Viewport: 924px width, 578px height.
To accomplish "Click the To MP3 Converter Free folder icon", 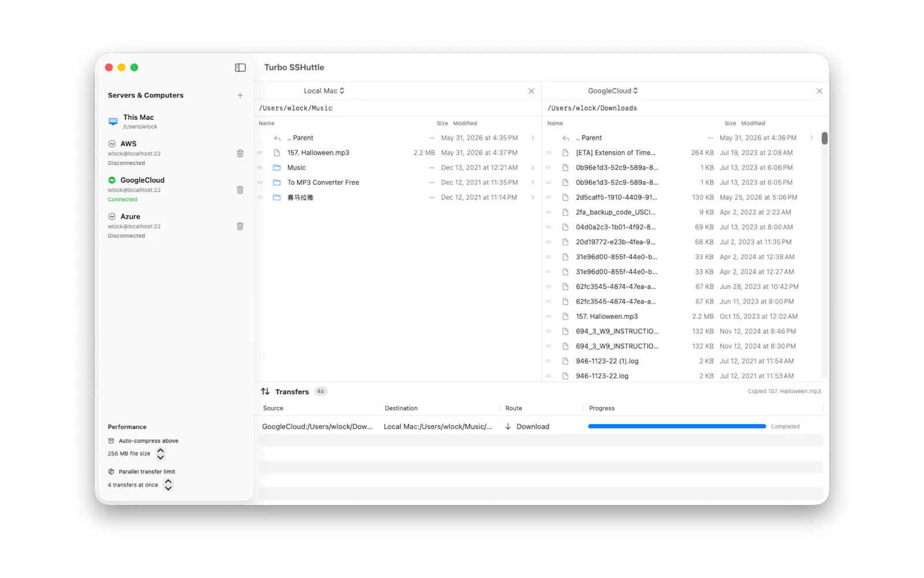I will (277, 183).
